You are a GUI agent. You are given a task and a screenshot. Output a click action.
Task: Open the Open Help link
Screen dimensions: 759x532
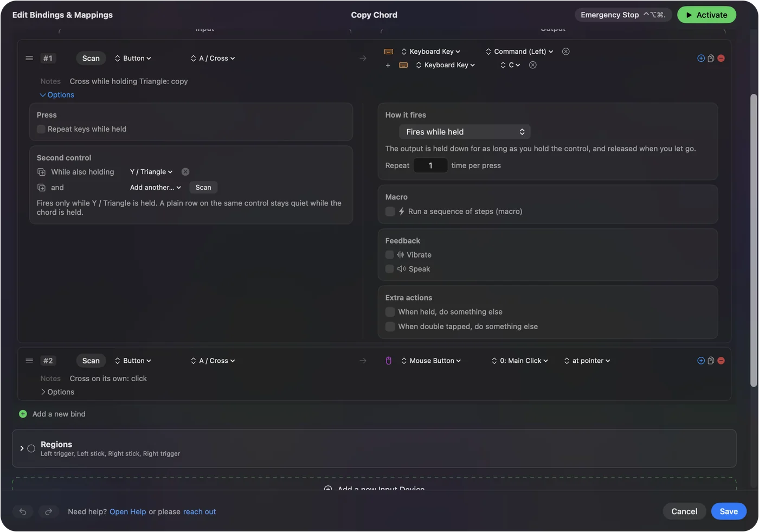click(x=128, y=512)
